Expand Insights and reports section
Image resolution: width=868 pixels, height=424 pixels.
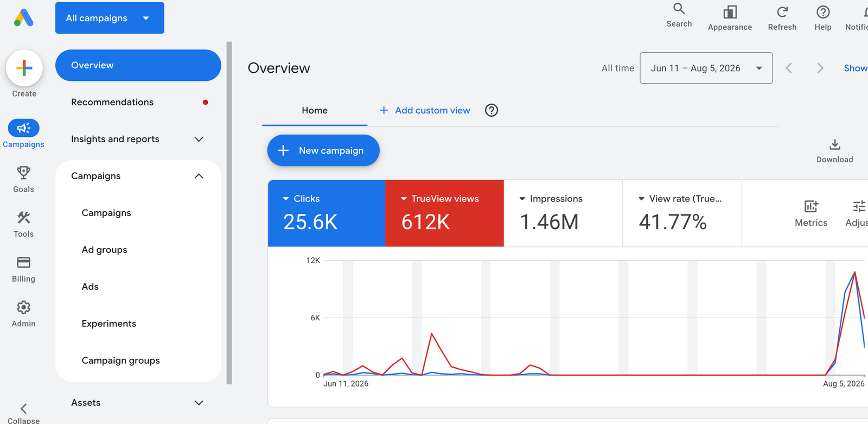coord(199,139)
